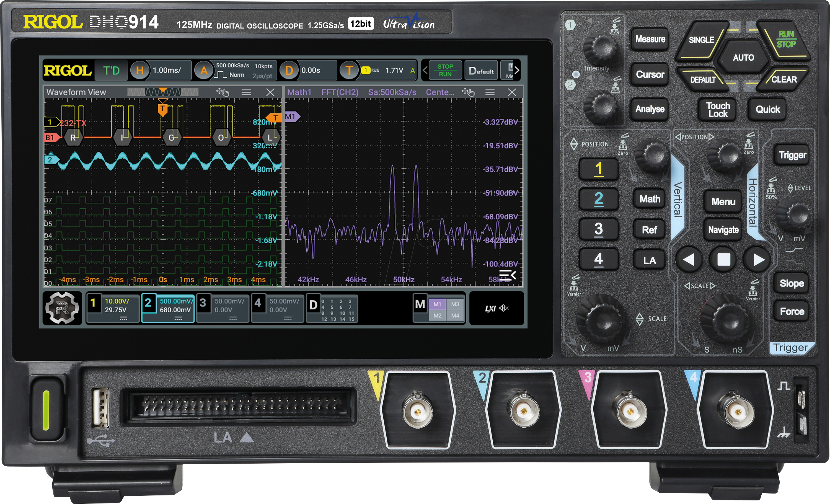The height and width of the screenshot is (504, 830).
Task: Close the Waveform View window
Action: pyautogui.click(x=270, y=92)
